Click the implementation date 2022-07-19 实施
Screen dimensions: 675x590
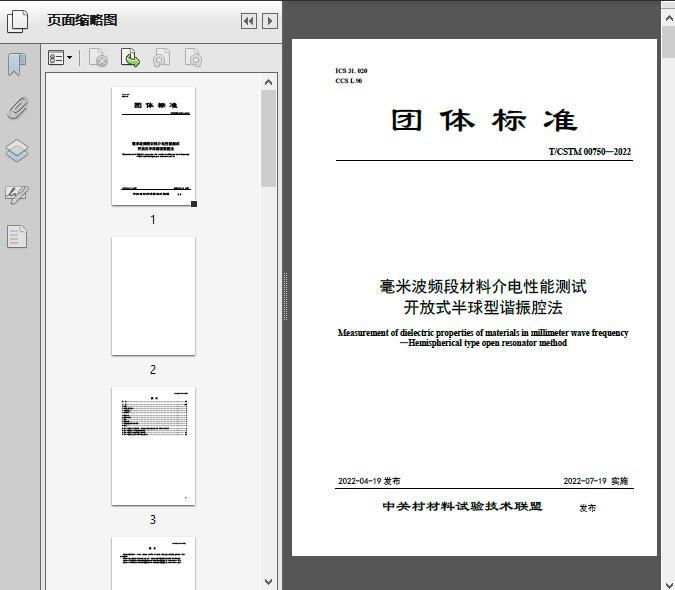tap(596, 481)
